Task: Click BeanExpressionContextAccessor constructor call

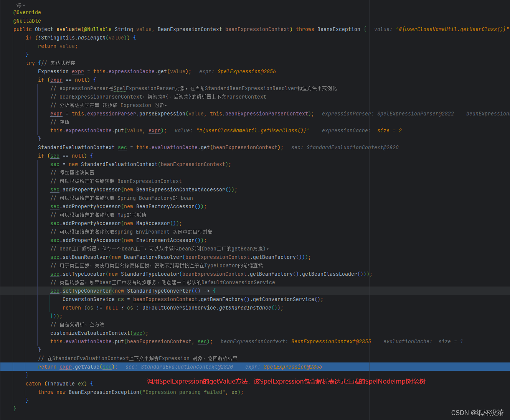Action: coord(181,189)
